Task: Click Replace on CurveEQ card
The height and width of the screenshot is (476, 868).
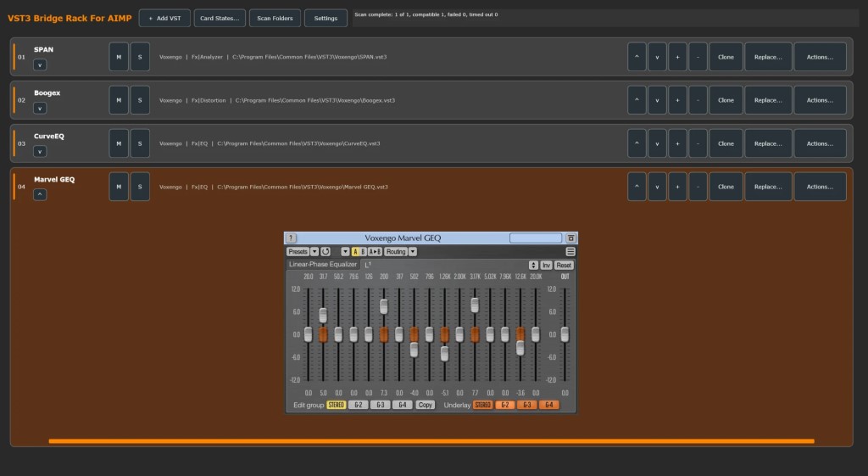Action: coord(768,143)
